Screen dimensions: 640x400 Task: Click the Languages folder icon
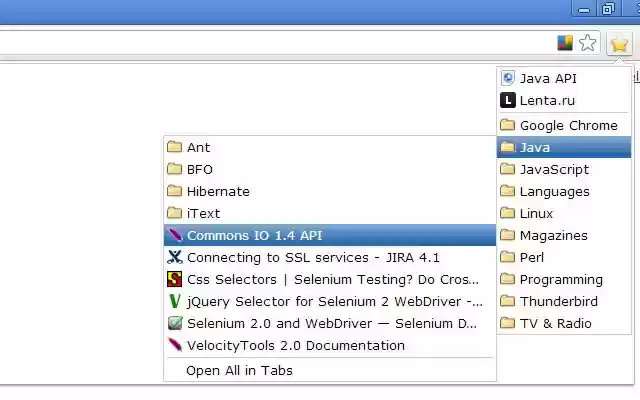click(x=508, y=191)
